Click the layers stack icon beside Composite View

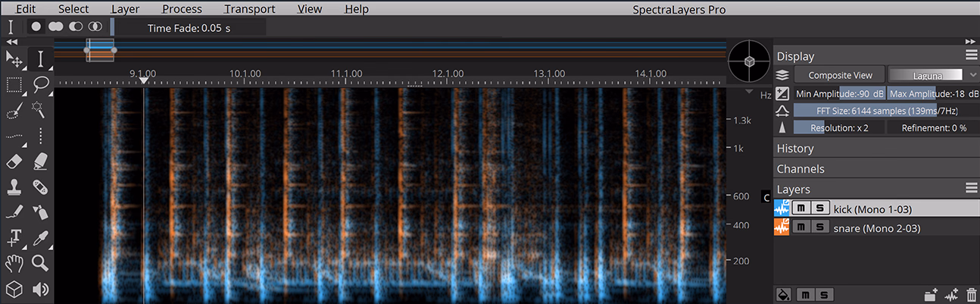[782, 75]
